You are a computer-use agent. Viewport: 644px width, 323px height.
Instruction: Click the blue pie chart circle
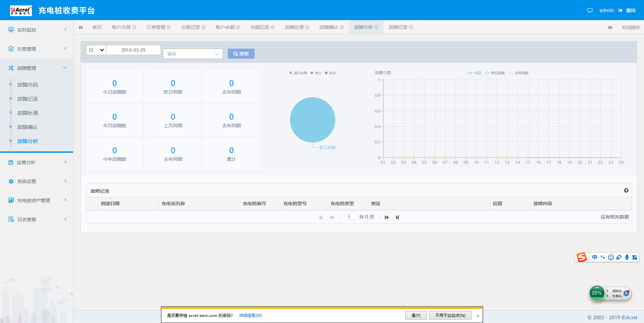(x=313, y=120)
